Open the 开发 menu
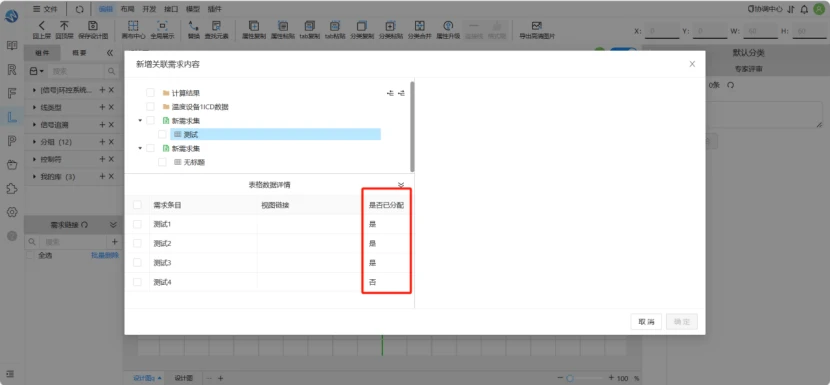 click(x=149, y=9)
